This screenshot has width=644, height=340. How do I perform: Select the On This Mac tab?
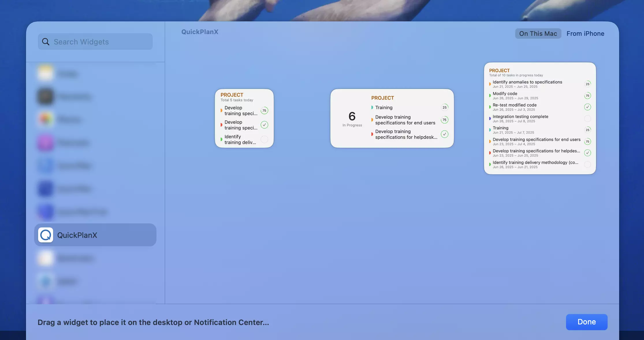[x=538, y=33]
